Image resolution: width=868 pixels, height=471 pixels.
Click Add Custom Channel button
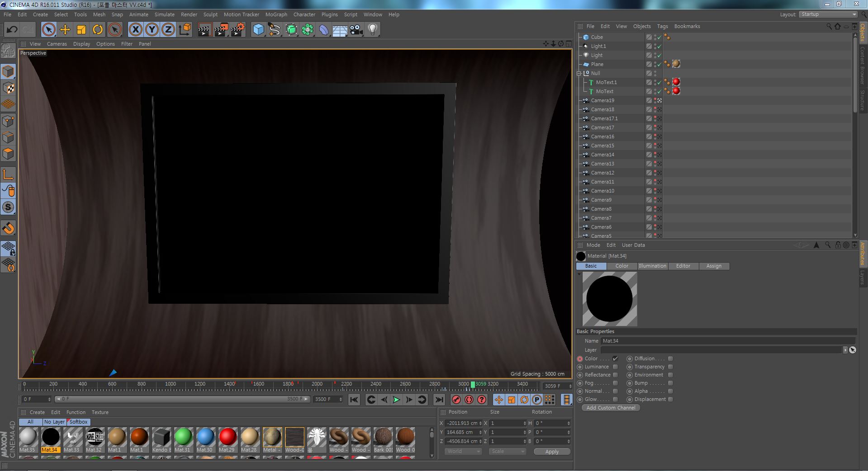point(611,408)
